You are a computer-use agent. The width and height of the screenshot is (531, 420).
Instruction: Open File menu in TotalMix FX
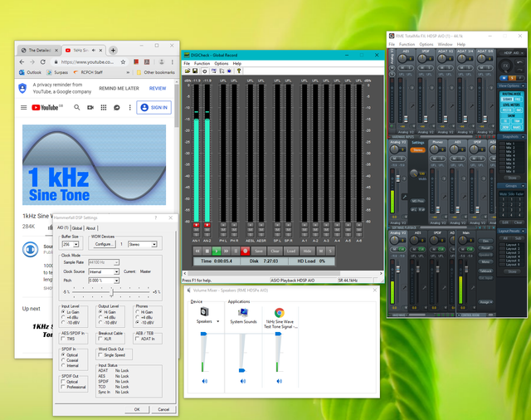click(392, 44)
